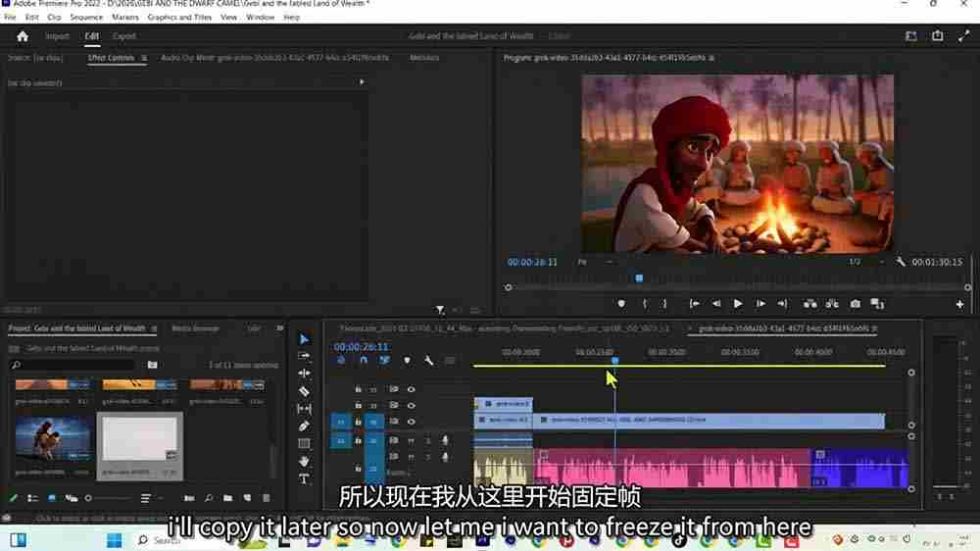This screenshot has height=551, width=980.
Task: Open the Markers menu
Action: coord(125,18)
